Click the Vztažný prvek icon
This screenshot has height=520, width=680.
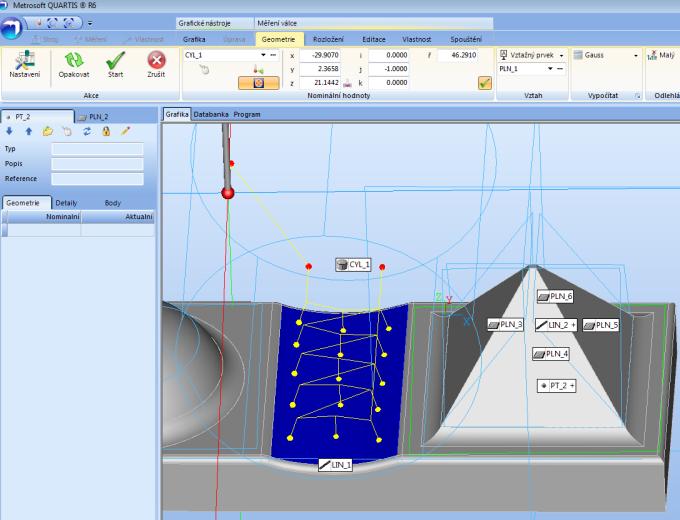[503, 55]
